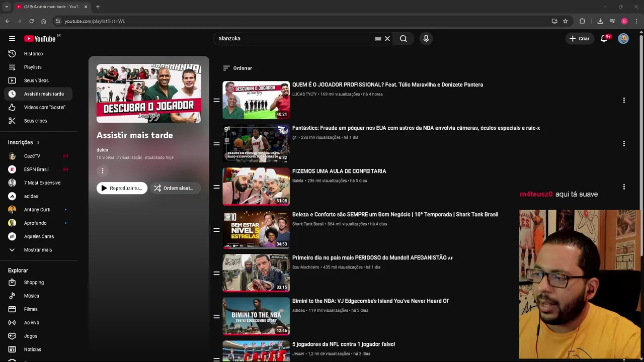Expand the Inscrições section arrow
The image size is (644, 362).
38,142
